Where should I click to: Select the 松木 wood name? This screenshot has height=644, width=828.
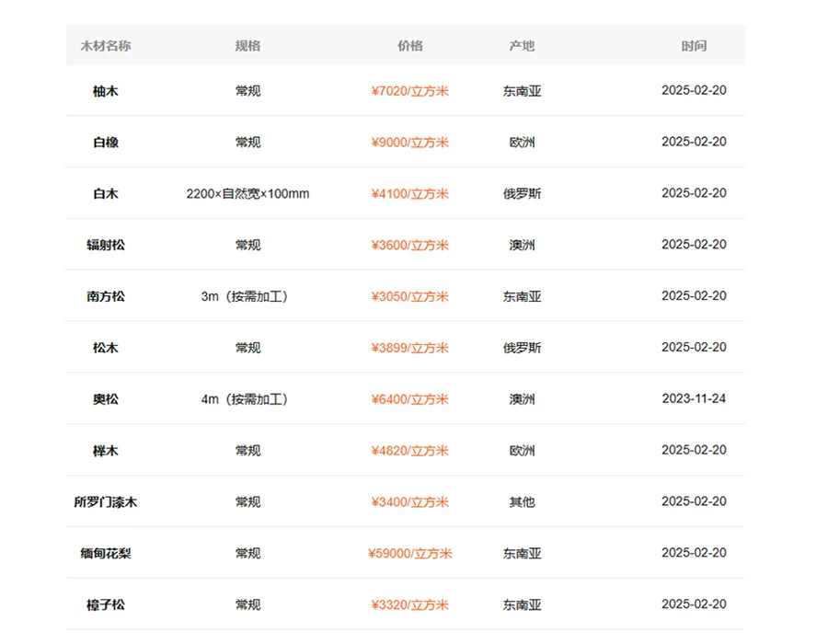106,348
